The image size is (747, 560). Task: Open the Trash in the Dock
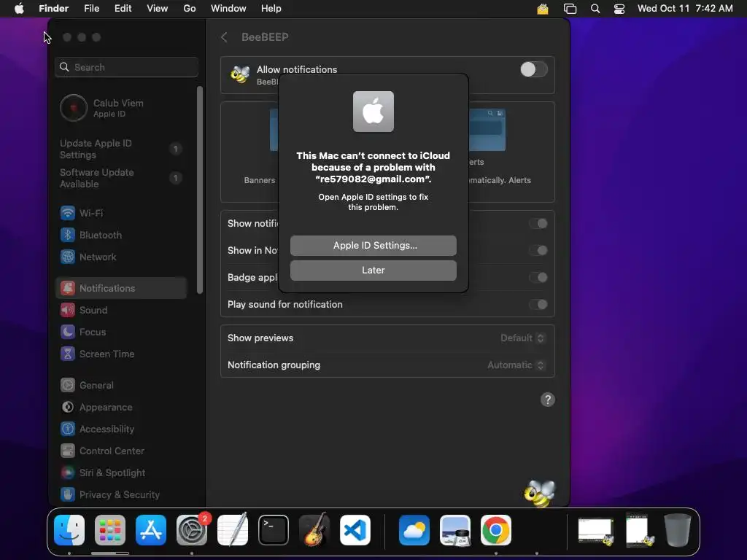[x=678, y=530]
